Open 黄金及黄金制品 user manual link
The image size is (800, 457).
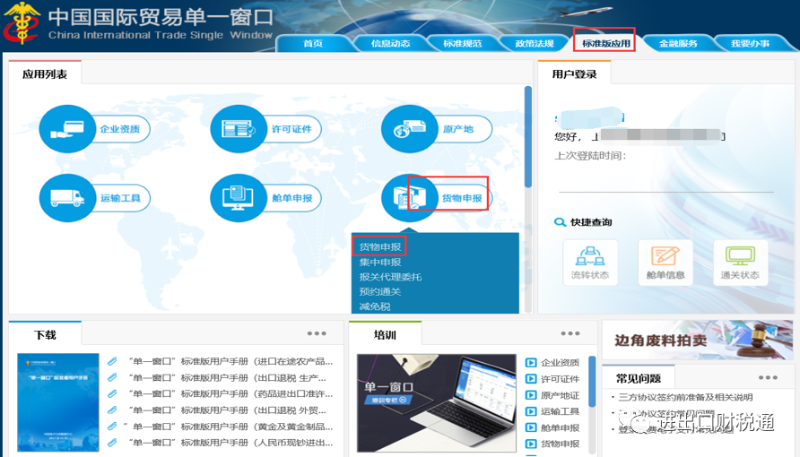pos(228,426)
